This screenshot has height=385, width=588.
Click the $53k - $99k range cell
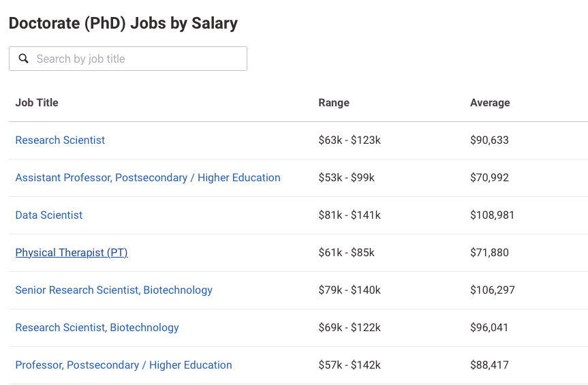tap(346, 178)
